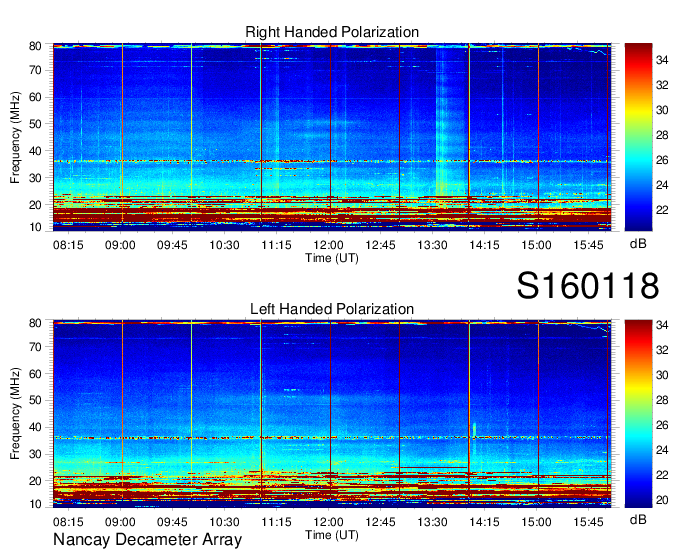The image size is (680, 552).
Task: Click the 15:45 time tick under right-handed plot
Action: [588, 245]
